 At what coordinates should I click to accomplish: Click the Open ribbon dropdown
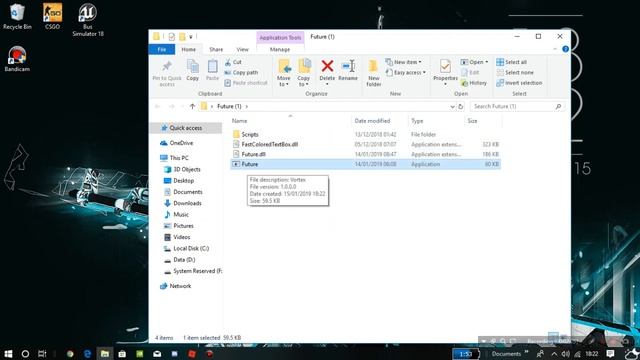(474, 62)
